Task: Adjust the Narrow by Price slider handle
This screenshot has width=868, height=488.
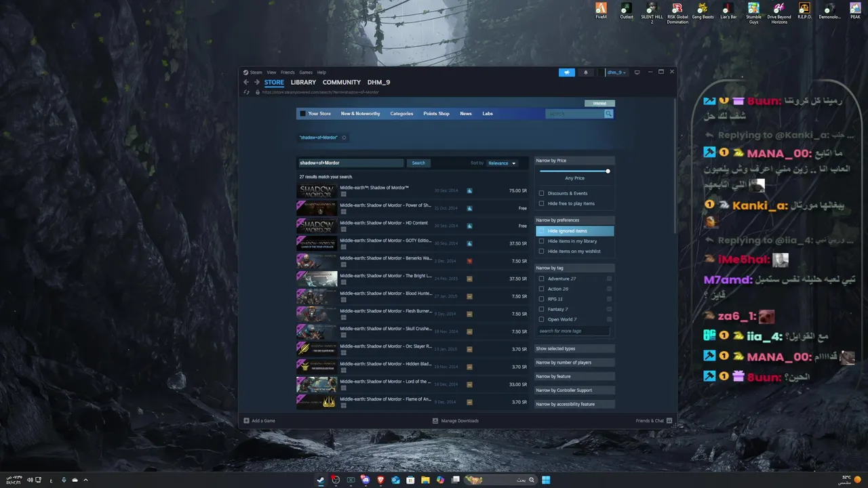Action: pos(608,171)
